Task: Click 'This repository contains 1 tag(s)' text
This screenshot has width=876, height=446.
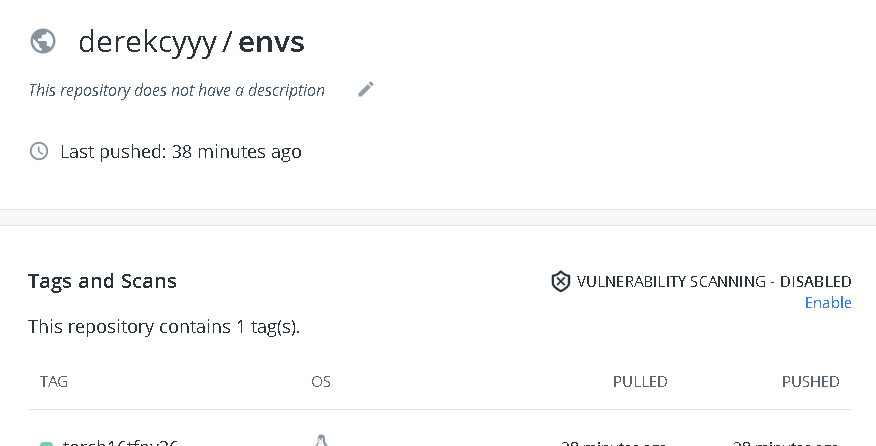Action: [164, 327]
